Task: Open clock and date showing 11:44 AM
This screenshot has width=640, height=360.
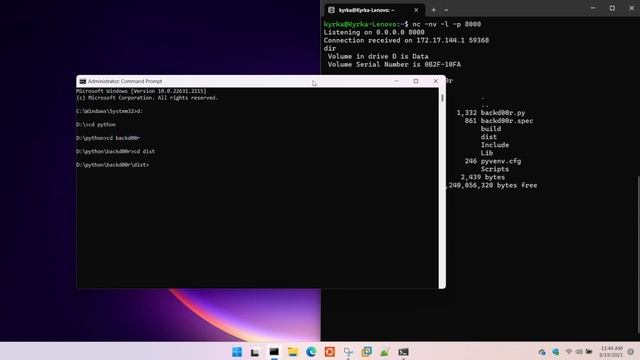Action: point(611,352)
